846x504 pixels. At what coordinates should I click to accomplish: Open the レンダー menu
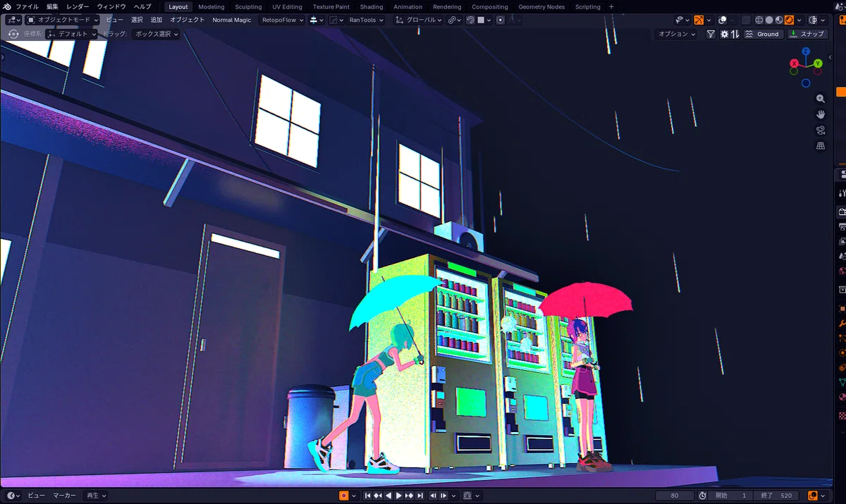(78, 6)
